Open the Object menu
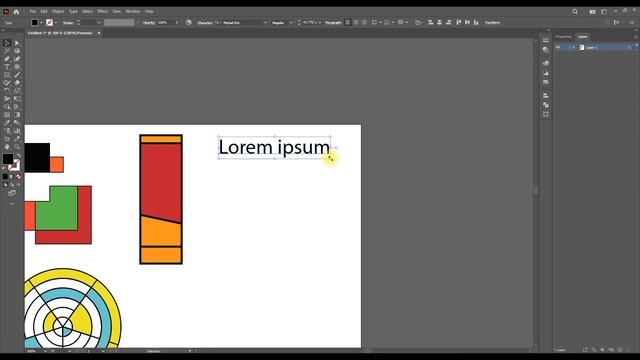Image resolution: width=640 pixels, height=360 pixels. [58, 11]
